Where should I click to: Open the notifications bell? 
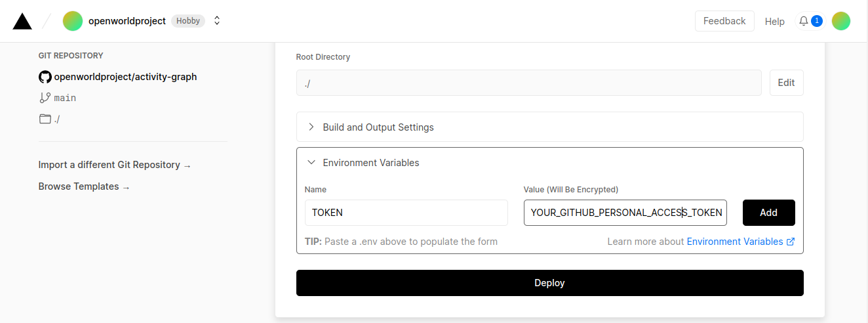[x=804, y=22]
